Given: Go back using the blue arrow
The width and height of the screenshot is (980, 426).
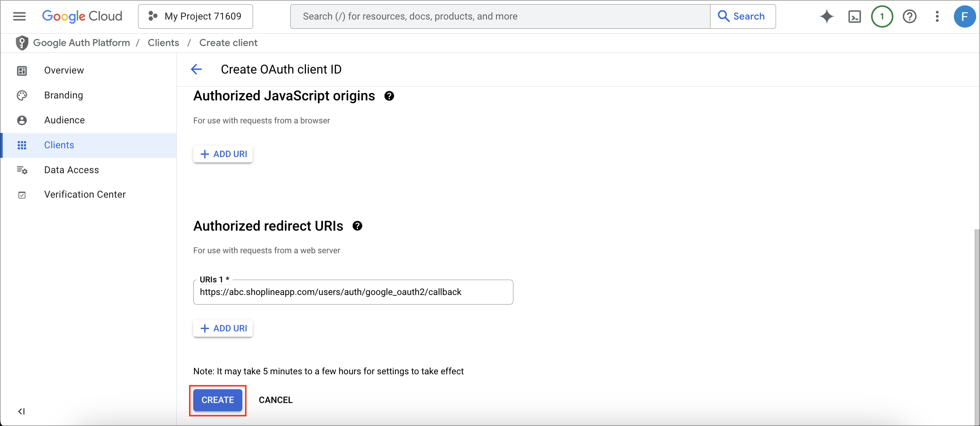Looking at the screenshot, I should (x=196, y=69).
